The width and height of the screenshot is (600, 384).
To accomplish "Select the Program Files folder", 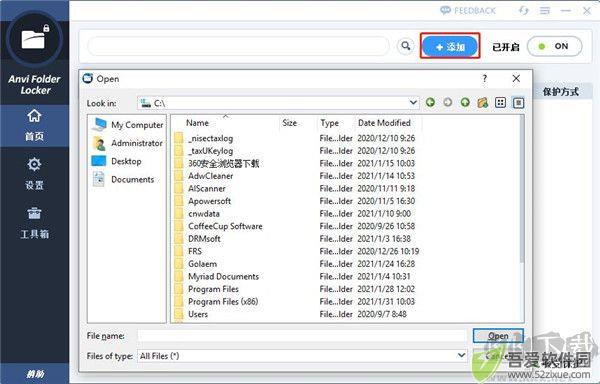I will coord(213,289).
